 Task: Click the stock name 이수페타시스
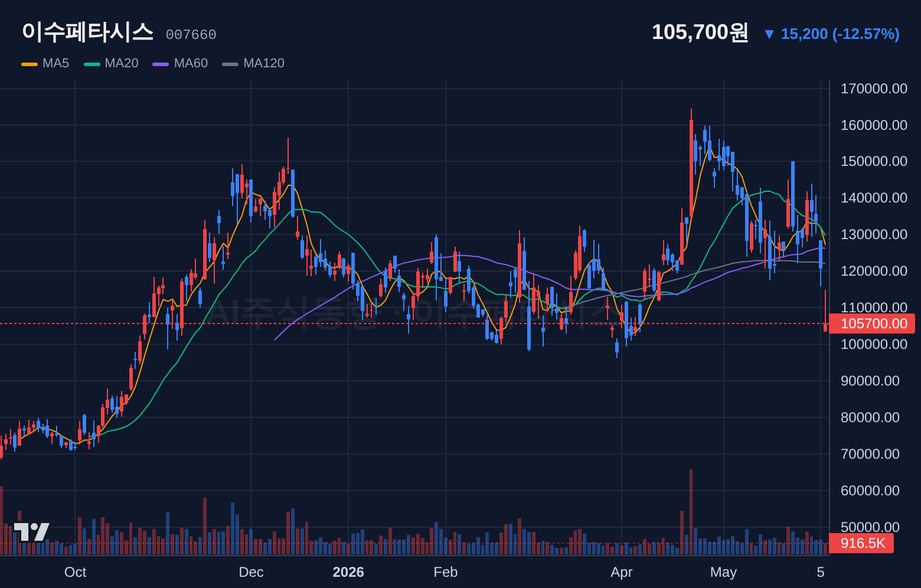pyautogui.click(x=87, y=32)
